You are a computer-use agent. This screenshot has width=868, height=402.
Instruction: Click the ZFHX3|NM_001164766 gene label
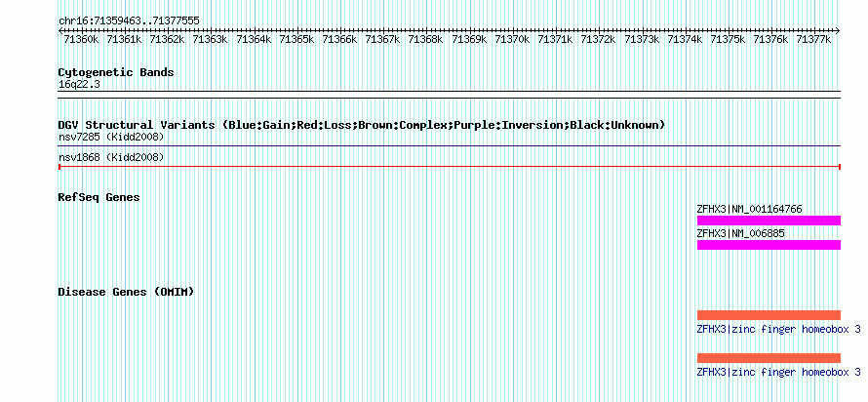coord(749,210)
